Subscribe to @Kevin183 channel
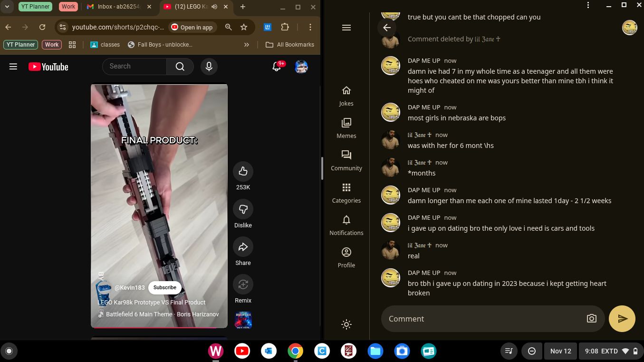 point(165,287)
